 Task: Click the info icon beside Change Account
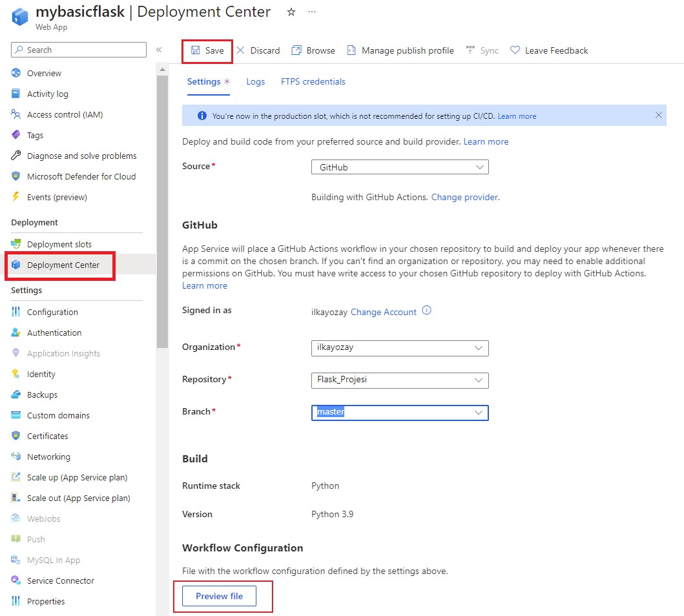point(426,311)
